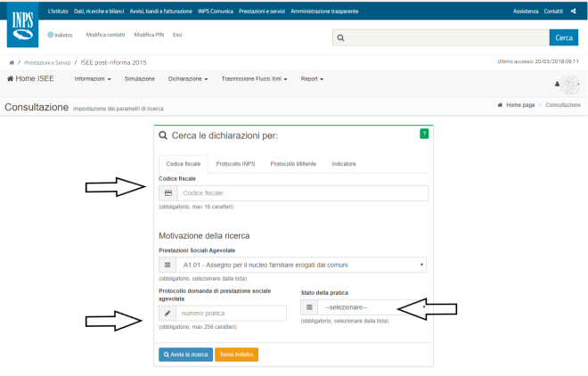Image resolution: width=588 pixels, height=376 pixels.
Task: Expand the Dichiarazione menu
Action: 187,79
